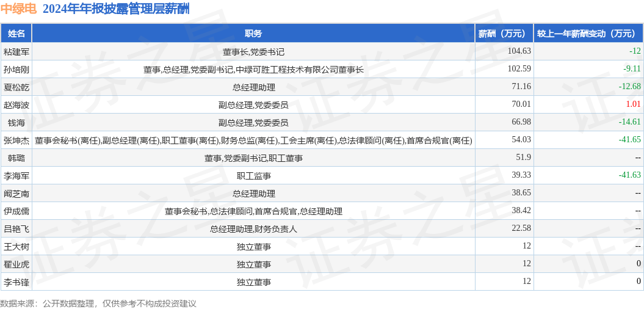Screen dimensions: 644x309
Task: Select the name 孙培刚
Action: point(16,70)
